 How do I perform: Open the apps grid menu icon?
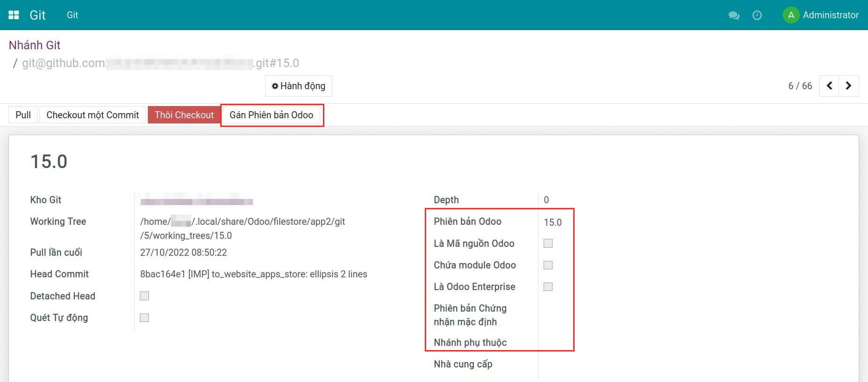tap(14, 15)
